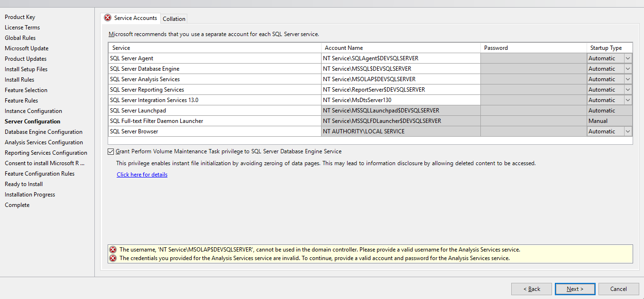The height and width of the screenshot is (299, 644).
Task: Click error icon beside the 'cannot be used' message
Action: click(x=113, y=250)
